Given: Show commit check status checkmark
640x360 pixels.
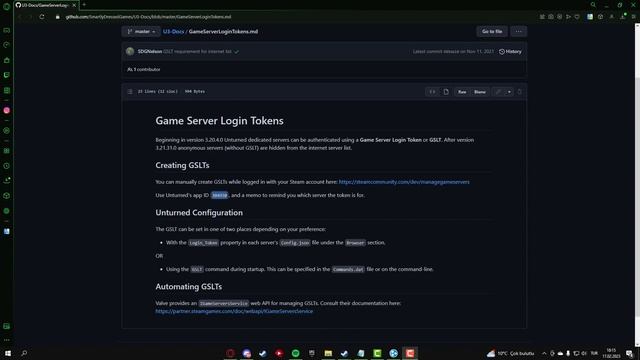Looking at the screenshot, I should 236,52.
